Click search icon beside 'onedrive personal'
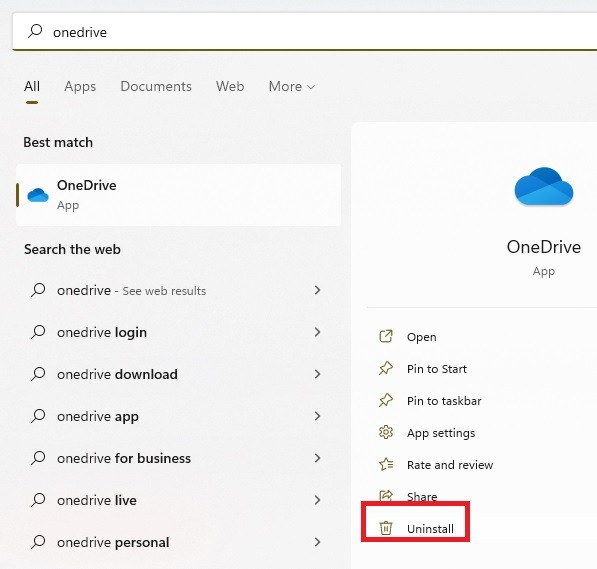The height and width of the screenshot is (569, 597). click(38, 542)
